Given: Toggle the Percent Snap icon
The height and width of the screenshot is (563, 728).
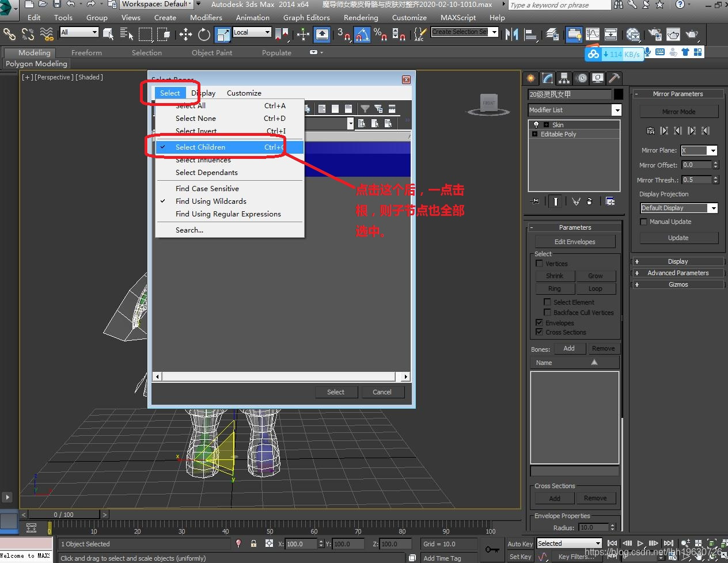Looking at the screenshot, I should [x=380, y=35].
